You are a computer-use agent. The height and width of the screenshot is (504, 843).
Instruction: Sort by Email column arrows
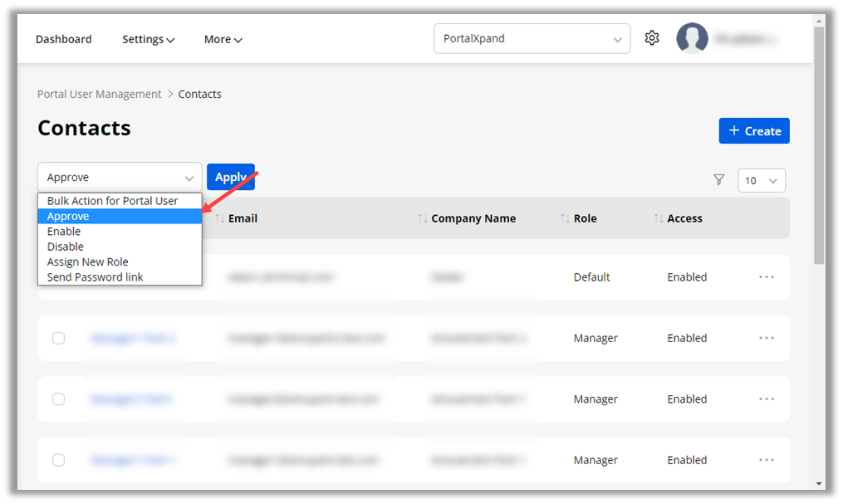pos(220,218)
